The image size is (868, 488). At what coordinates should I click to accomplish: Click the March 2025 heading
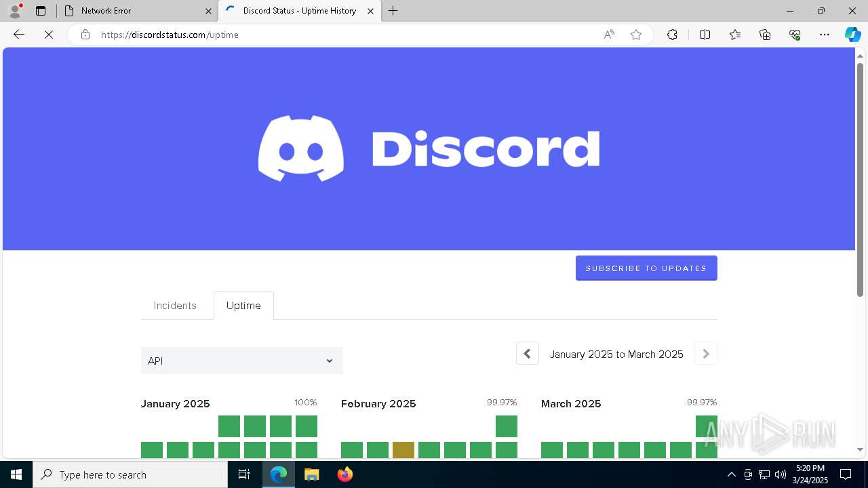571,404
